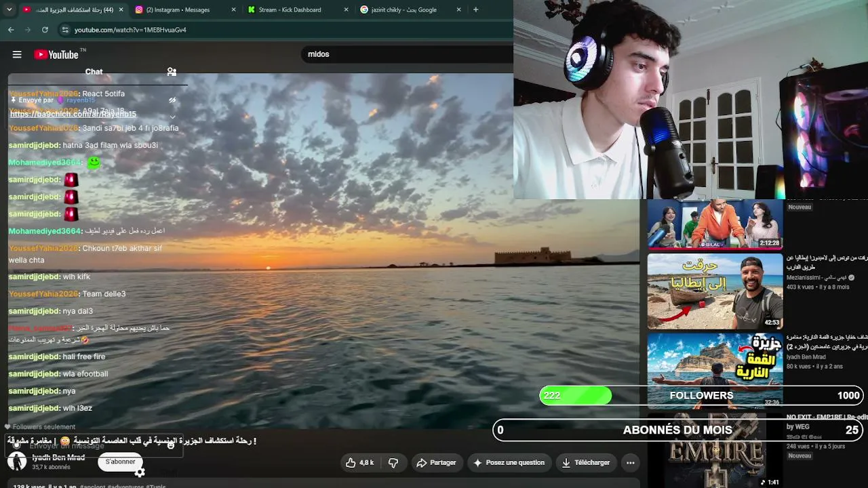Click the address bar URL

point(130,30)
